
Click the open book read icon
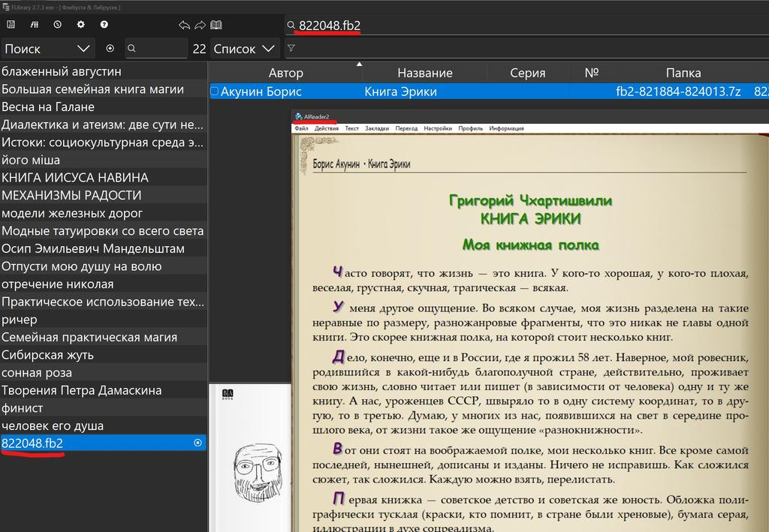click(216, 25)
